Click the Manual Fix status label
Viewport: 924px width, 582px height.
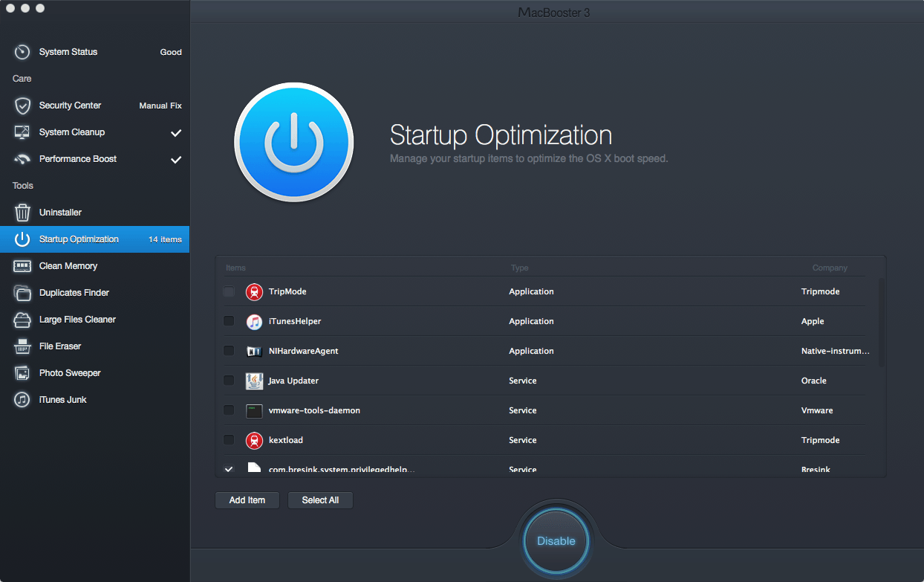pyautogui.click(x=160, y=106)
